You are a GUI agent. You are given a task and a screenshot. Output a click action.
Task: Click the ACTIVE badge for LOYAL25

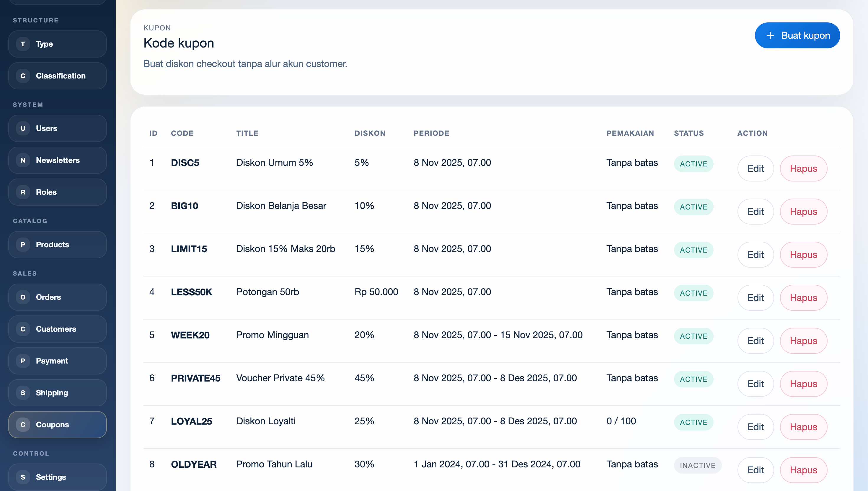point(693,422)
